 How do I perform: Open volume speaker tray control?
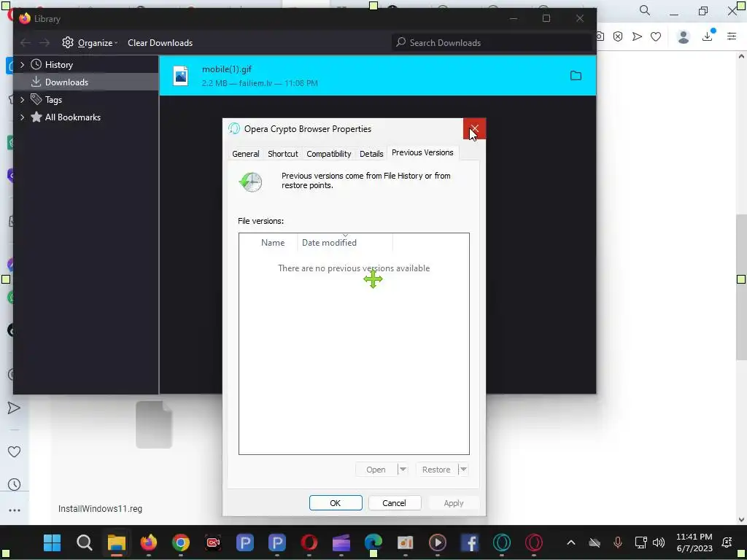pyautogui.click(x=659, y=542)
